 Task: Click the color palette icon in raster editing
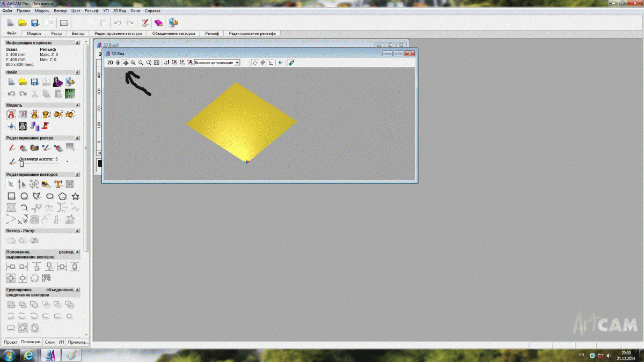pyautogui.click(x=35, y=147)
